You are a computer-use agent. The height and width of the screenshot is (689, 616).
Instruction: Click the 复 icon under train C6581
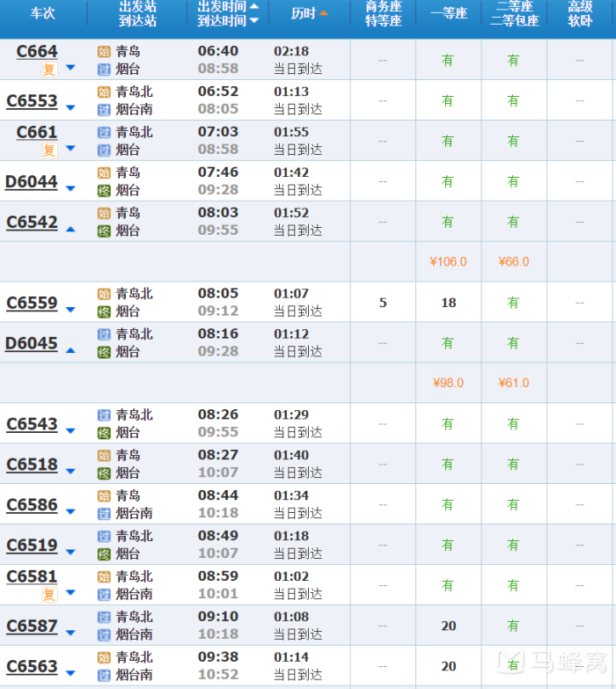click(x=49, y=595)
